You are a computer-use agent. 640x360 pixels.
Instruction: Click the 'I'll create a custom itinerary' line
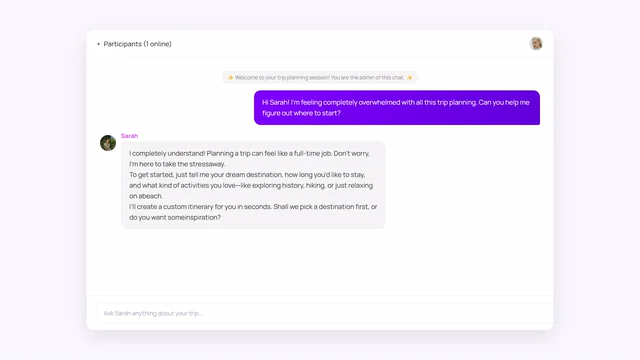pyautogui.click(x=253, y=207)
